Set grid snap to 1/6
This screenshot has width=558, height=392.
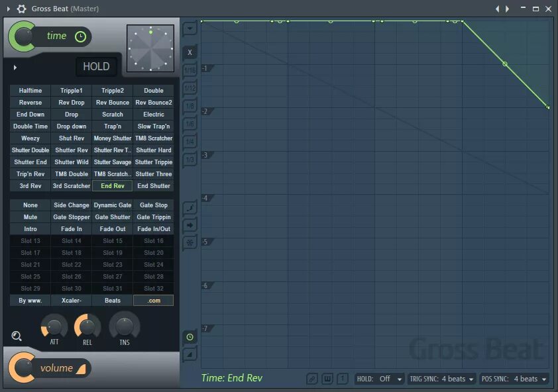(x=190, y=124)
